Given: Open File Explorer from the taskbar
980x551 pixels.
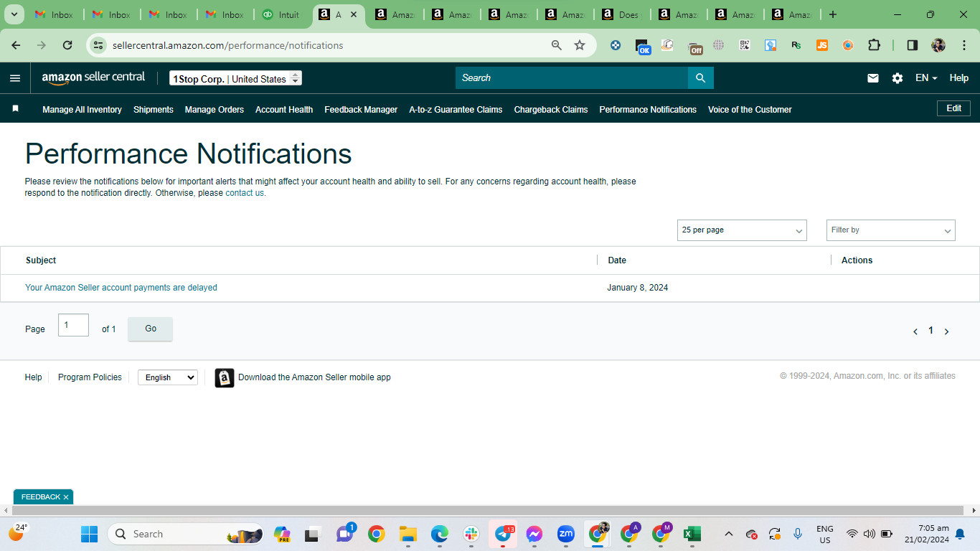Looking at the screenshot, I should click(408, 534).
